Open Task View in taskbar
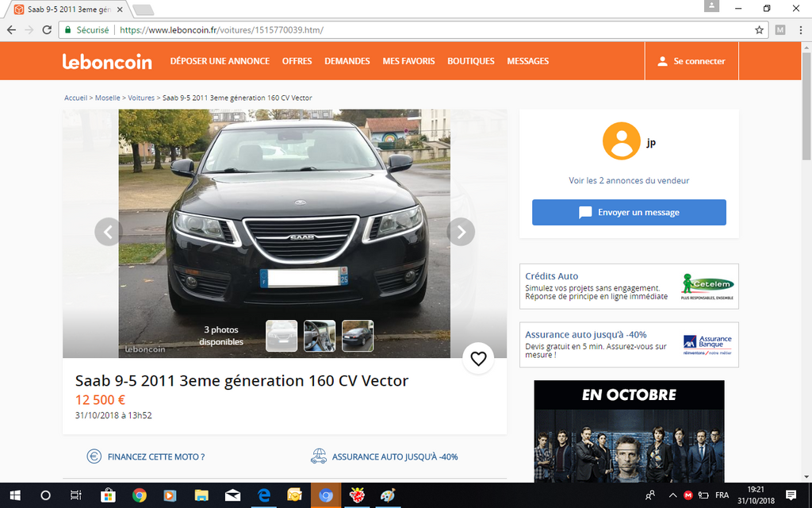 coord(75,495)
